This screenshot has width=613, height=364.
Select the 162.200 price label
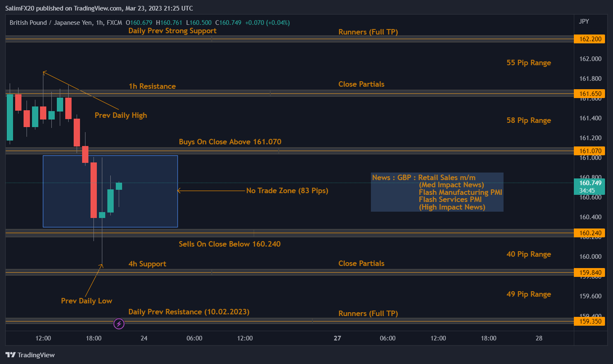tap(589, 39)
